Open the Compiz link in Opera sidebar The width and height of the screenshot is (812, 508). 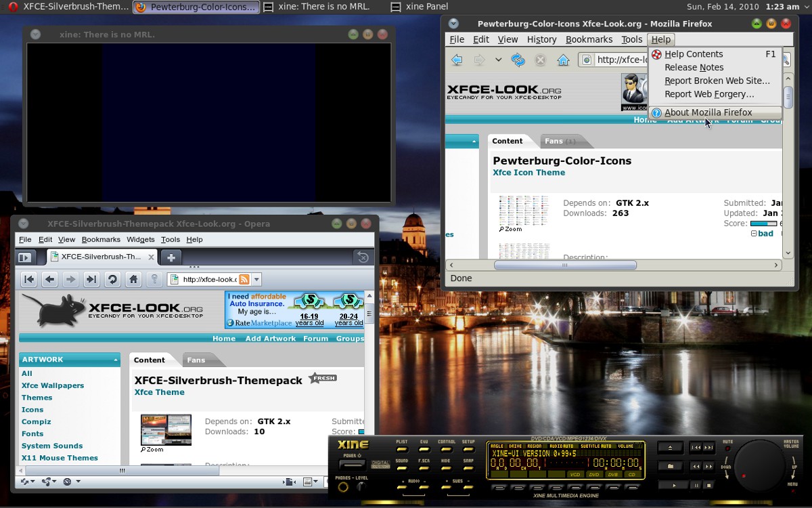tap(36, 421)
